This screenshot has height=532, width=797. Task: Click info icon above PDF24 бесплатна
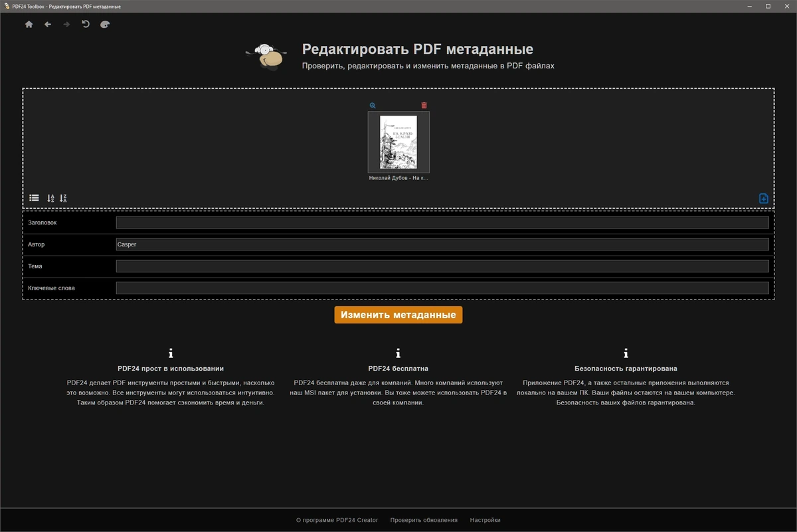(x=398, y=353)
